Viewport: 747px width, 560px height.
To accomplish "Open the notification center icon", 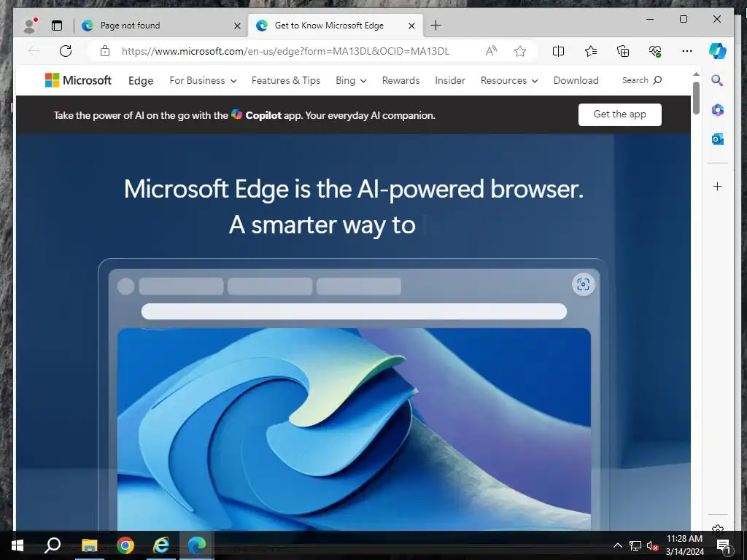I will [723, 545].
